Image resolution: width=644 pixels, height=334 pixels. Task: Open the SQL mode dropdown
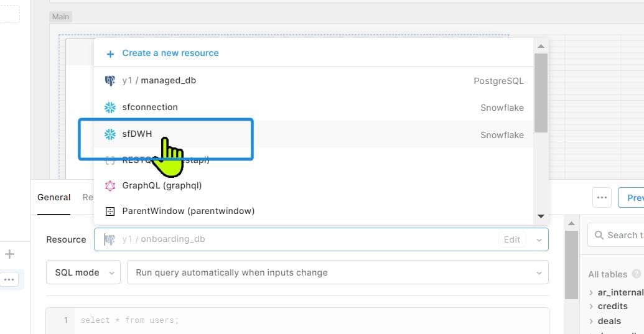point(83,272)
